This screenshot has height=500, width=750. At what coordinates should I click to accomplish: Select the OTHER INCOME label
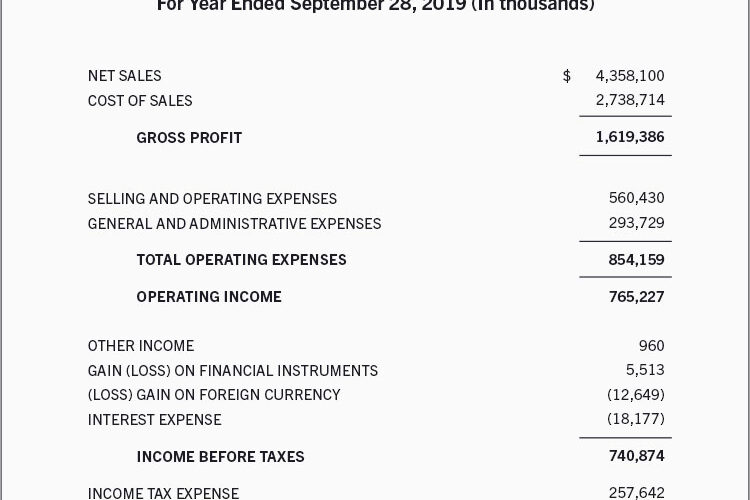click(x=140, y=346)
